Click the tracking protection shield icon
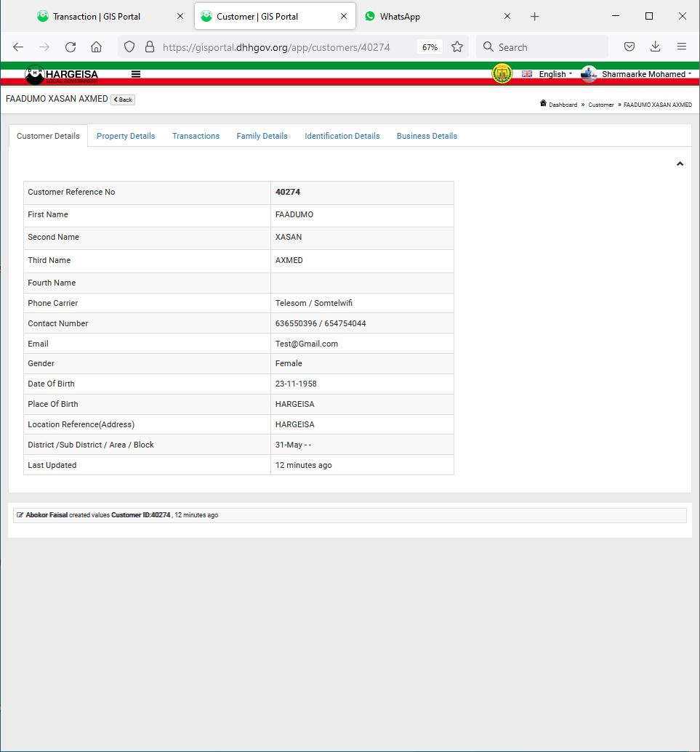The image size is (700, 752). pos(129,47)
